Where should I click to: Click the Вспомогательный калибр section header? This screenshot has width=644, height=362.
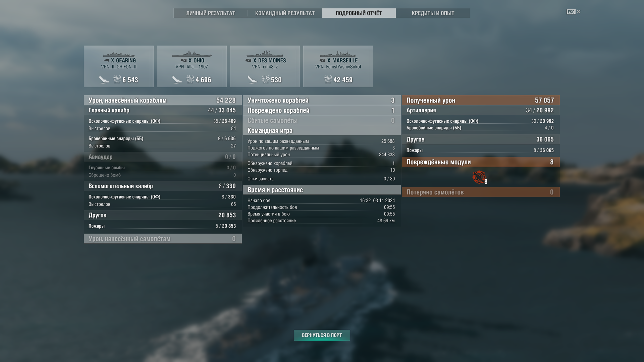[163, 186]
